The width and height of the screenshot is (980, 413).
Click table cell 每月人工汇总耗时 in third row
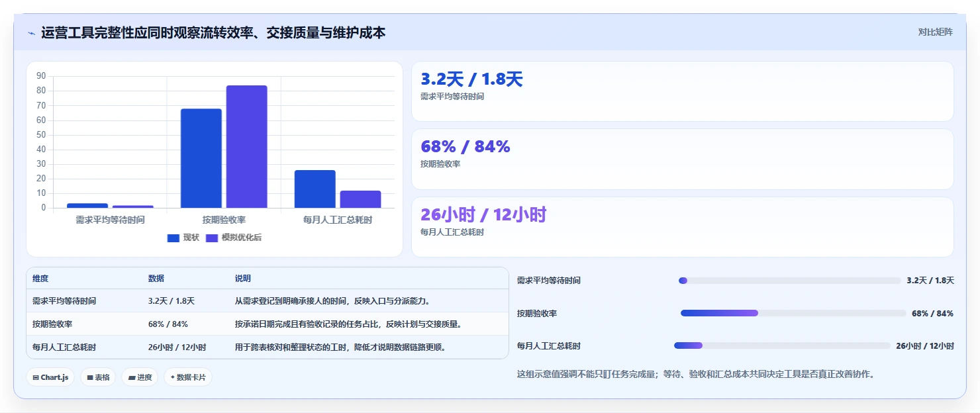click(x=64, y=347)
